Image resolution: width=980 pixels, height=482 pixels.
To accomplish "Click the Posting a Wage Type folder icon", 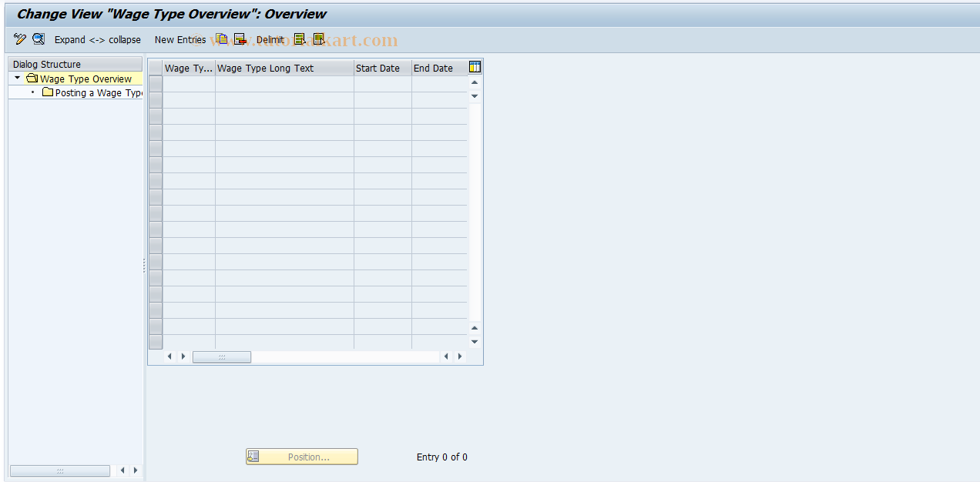I will 48,92.
